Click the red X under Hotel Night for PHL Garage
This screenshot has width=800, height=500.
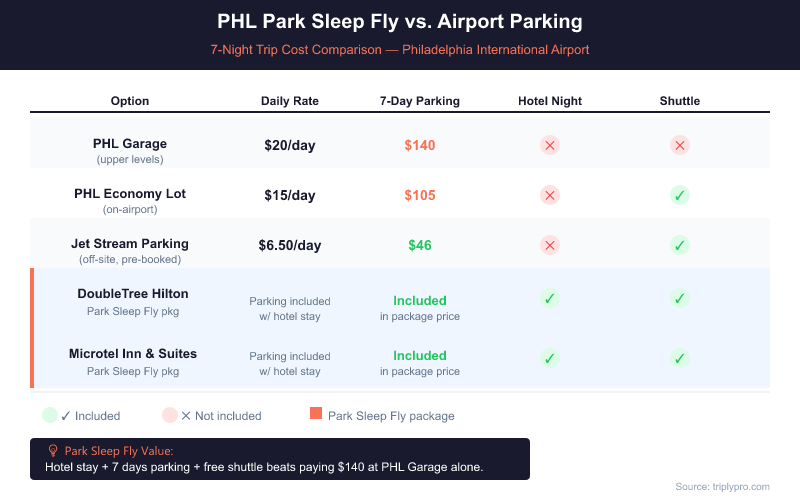[550, 145]
